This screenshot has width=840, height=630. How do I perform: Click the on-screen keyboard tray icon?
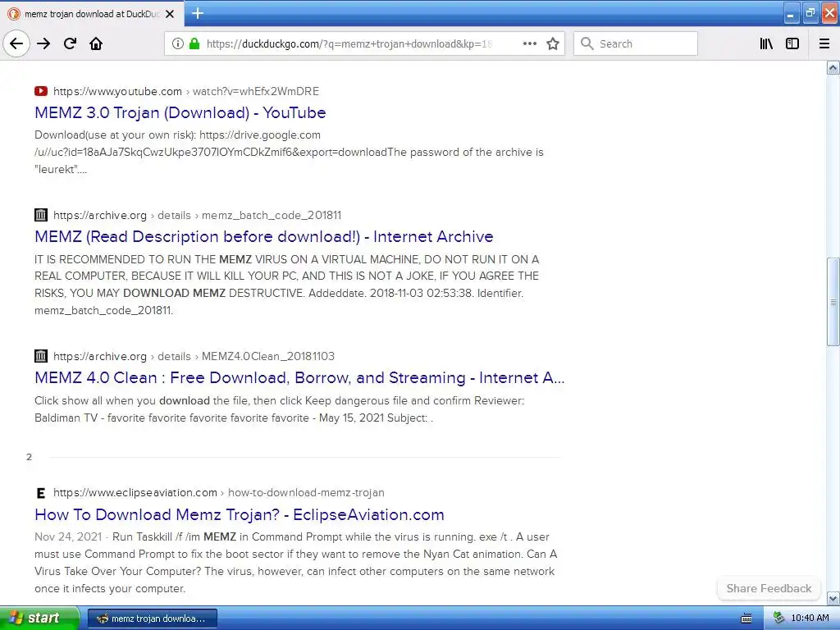point(746,619)
